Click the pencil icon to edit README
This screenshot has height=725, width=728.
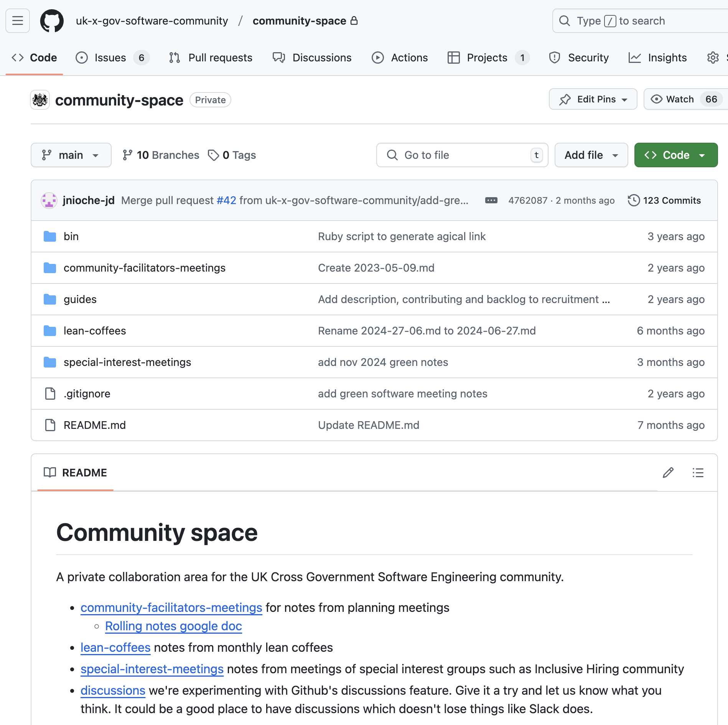[x=668, y=473]
